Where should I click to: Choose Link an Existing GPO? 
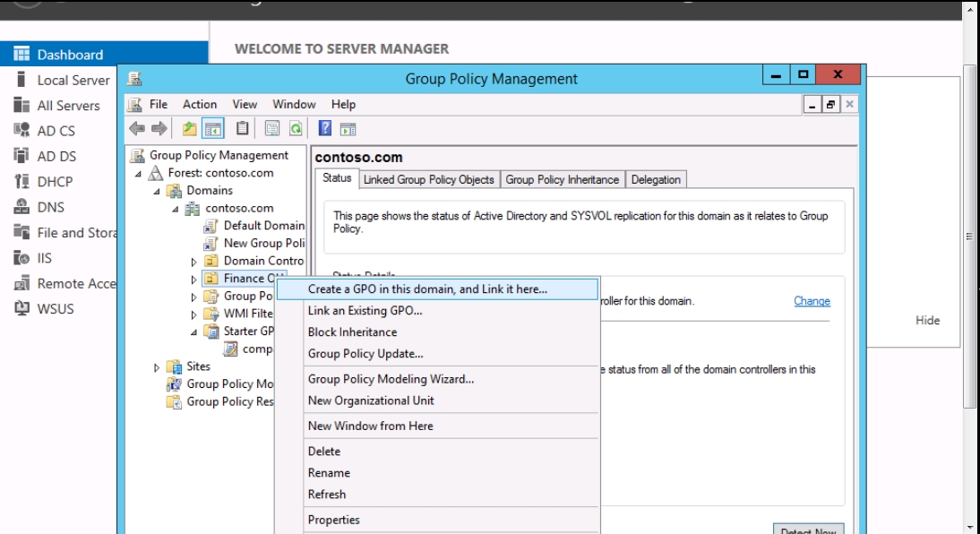point(437,311)
